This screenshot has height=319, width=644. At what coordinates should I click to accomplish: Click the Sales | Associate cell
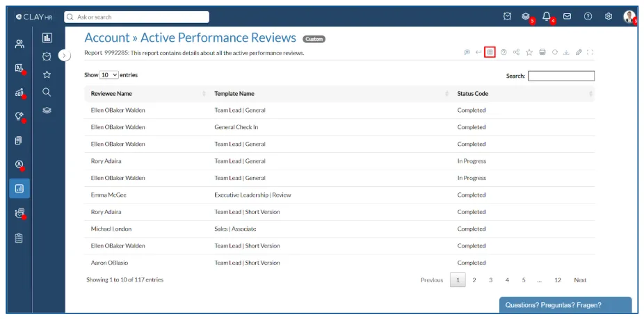pos(235,229)
